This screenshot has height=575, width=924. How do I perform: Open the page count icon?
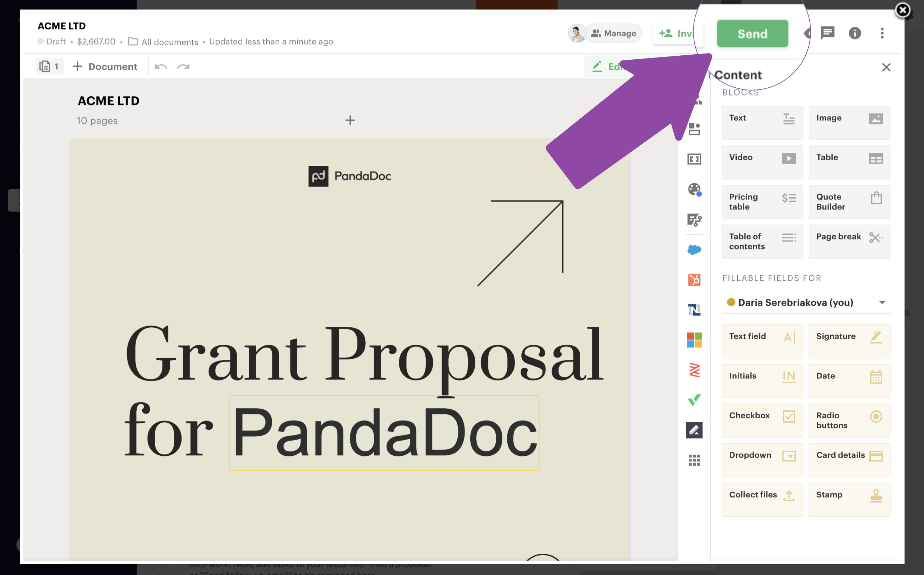(x=50, y=66)
